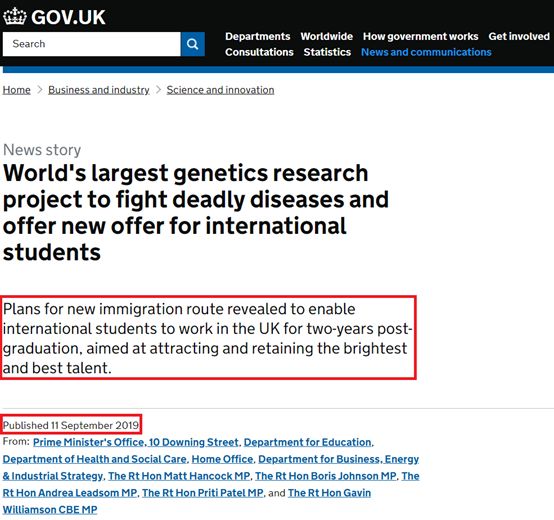Open the Departments menu item

click(258, 36)
